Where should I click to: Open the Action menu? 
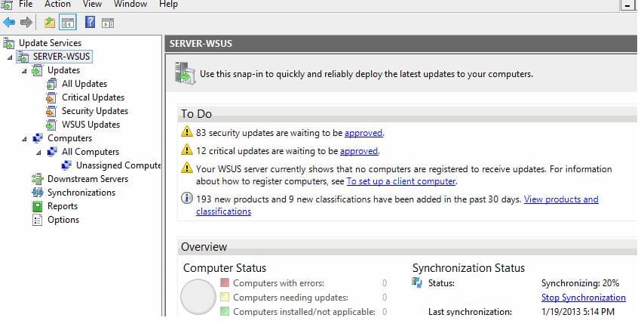coord(57,5)
